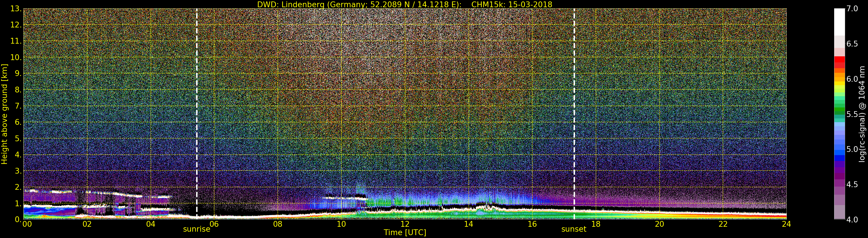Click the colorbar tick label '6.0'
Screen dimensions: 868x238
pyautogui.click(x=852, y=79)
